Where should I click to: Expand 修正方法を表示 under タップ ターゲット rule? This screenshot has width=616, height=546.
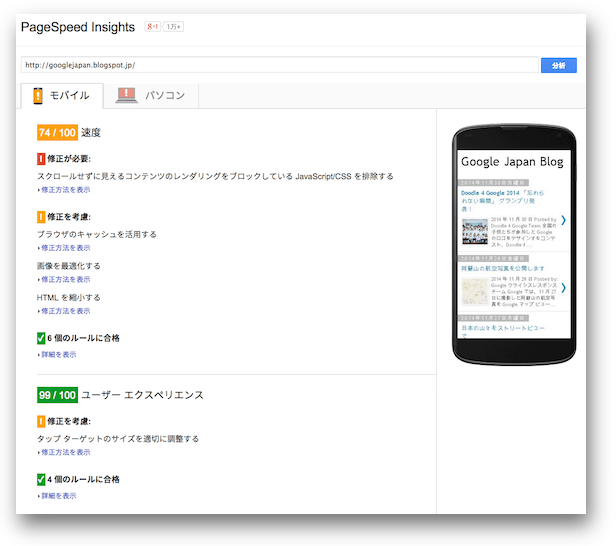click(64, 452)
